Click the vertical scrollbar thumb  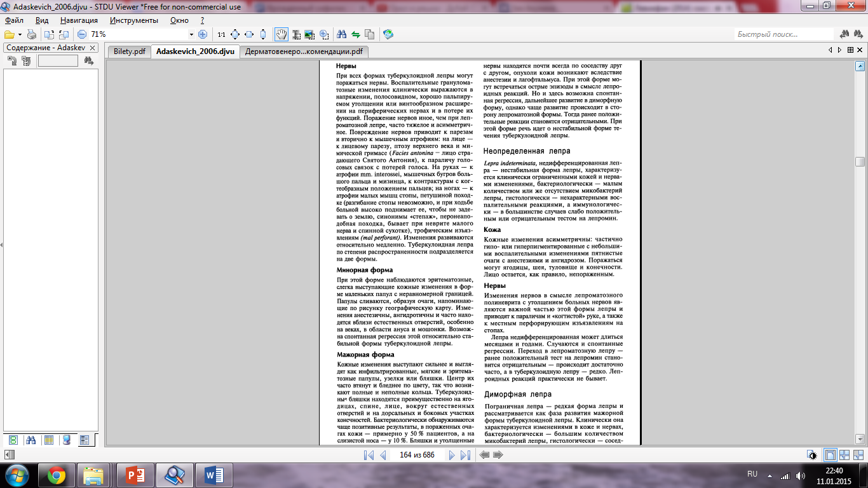[860, 161]
